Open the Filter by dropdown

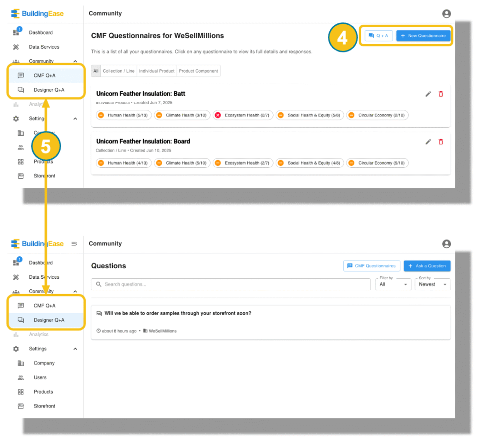[x=393, y=284]
